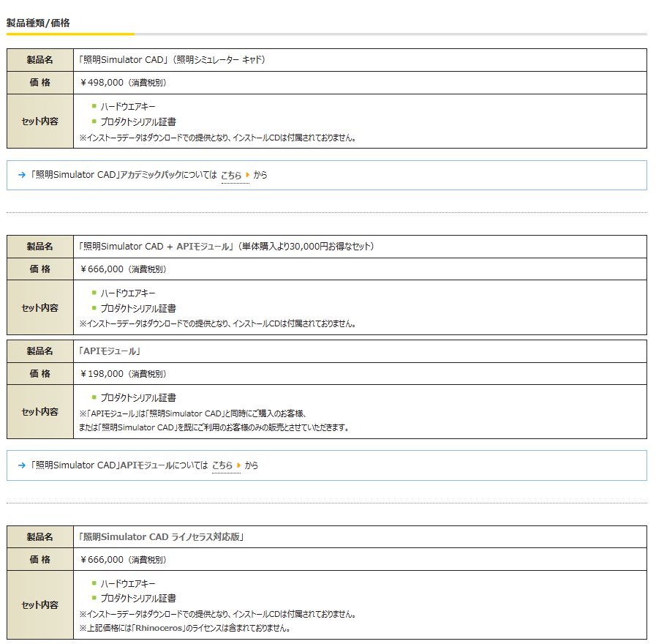Select ハードウエアキー in the ¥498,000 product table
Screen dimensions: 656x644
click(x=127, y=107)
